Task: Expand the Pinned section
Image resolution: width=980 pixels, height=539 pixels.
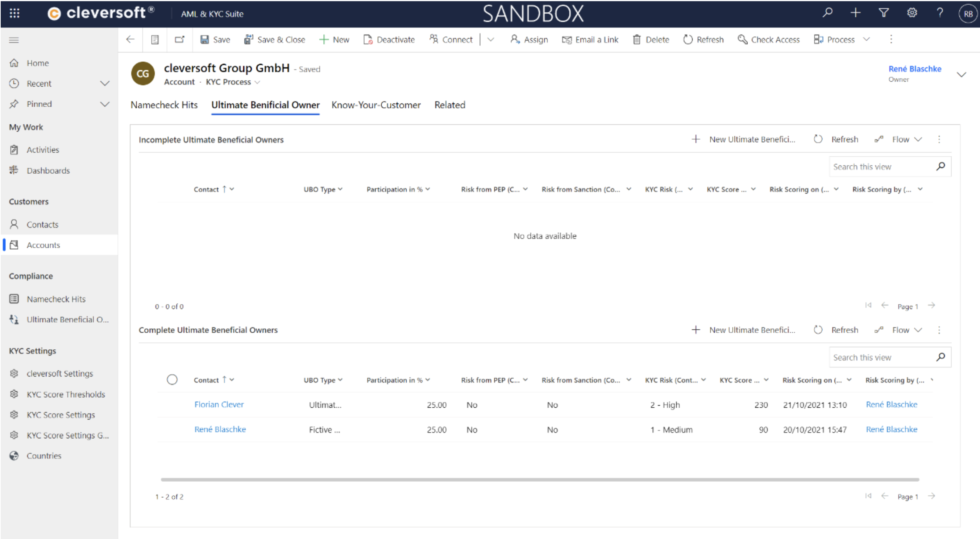Action: click(x=105, y=104)
